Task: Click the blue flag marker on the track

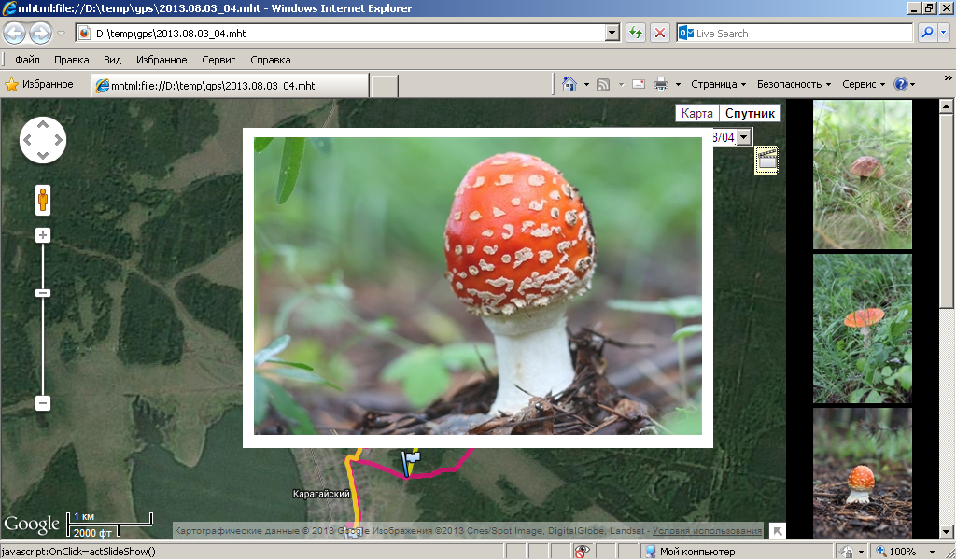Action: click(x=411, y=463)
